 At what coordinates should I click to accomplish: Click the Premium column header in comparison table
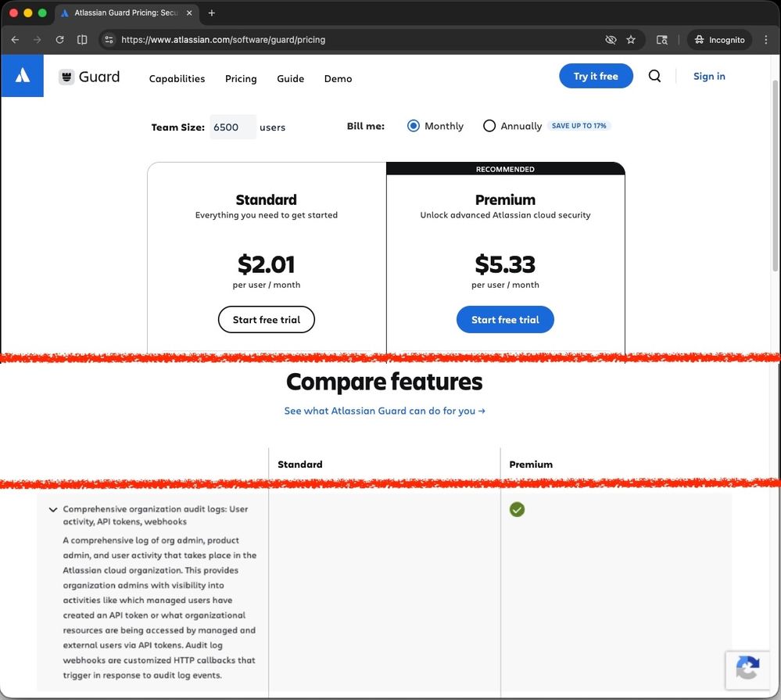click(531, 465)
